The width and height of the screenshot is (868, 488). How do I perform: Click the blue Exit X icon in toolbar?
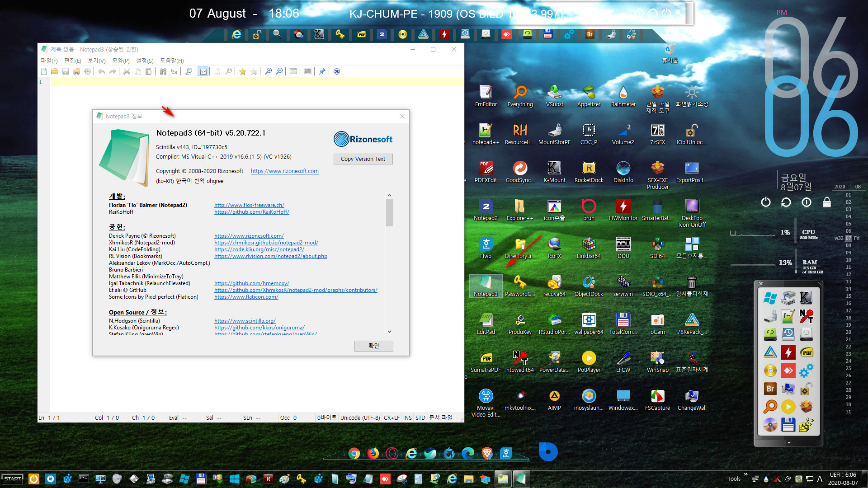(337, 71)
